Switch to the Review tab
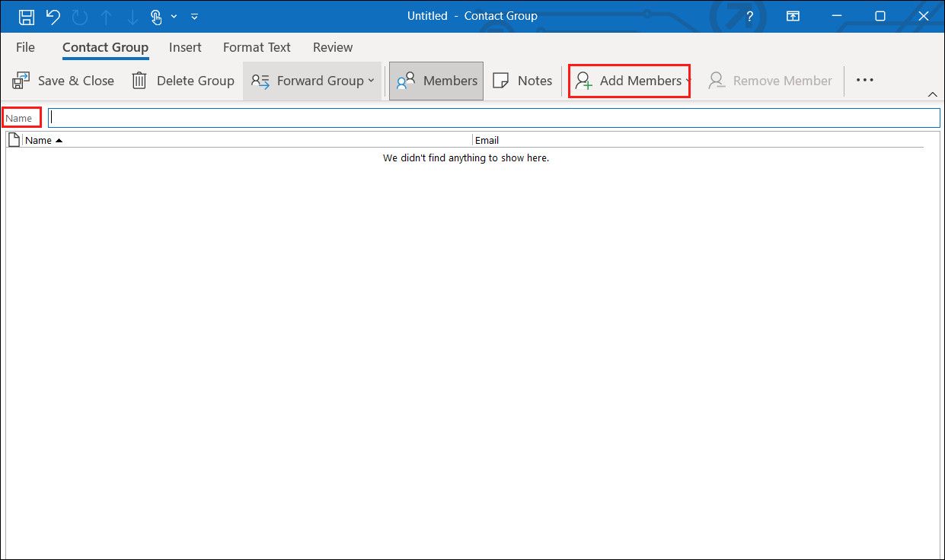The height and width of the screenshot is (560, 945). (333, 47)
